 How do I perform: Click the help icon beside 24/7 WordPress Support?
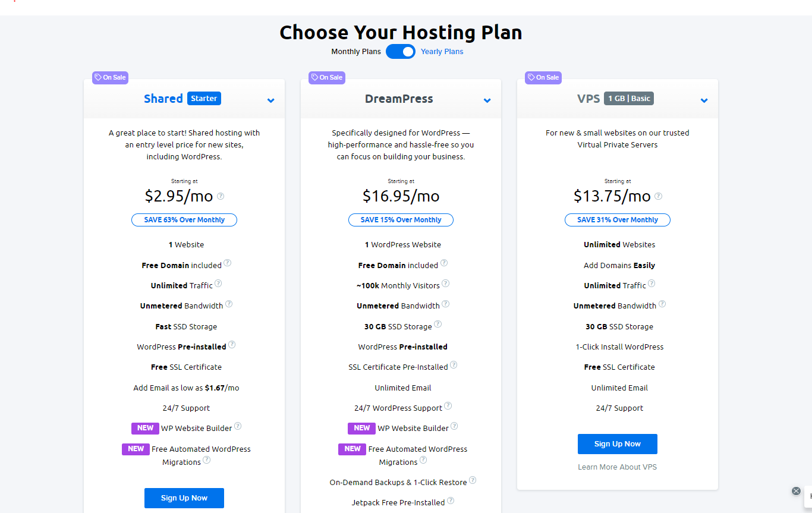click(x=448, y=406)
